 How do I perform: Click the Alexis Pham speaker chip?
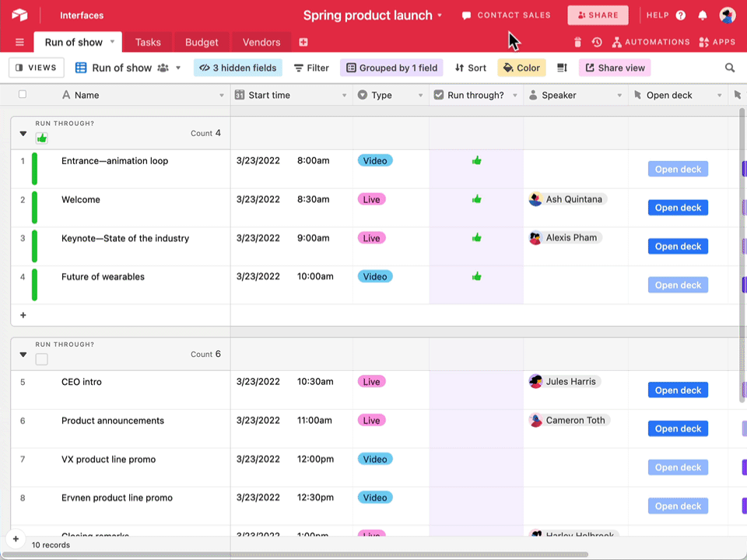(565, 238)
